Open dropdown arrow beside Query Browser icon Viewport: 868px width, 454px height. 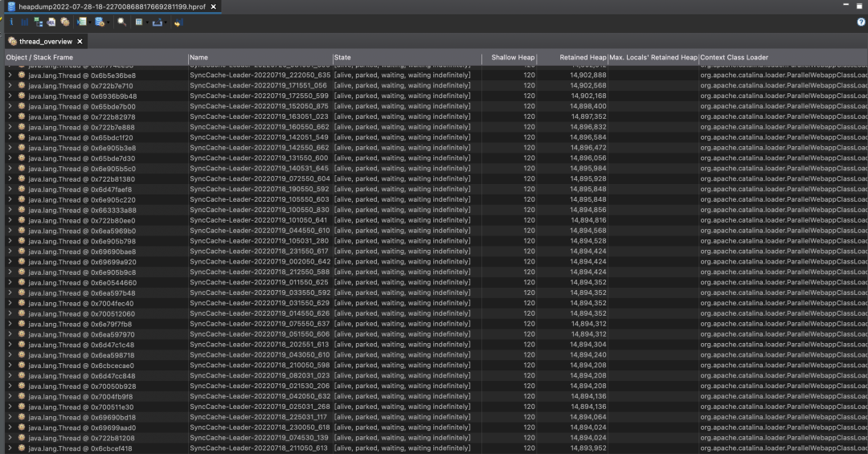(108, 22)
